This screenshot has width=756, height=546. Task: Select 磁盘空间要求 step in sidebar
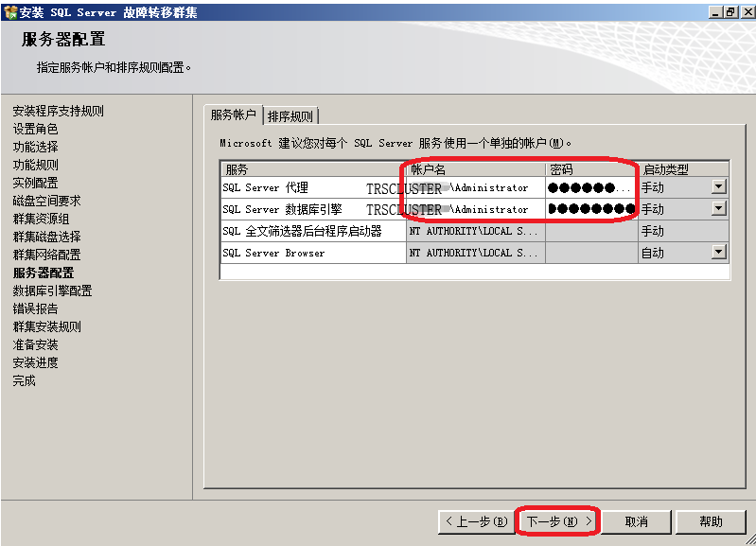[x=46, y=201]
